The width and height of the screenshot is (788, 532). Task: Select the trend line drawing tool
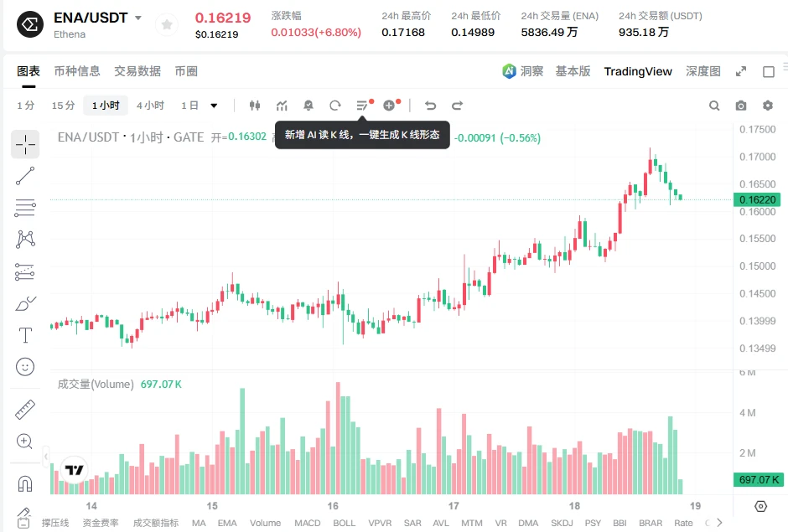tap(25, 176)
